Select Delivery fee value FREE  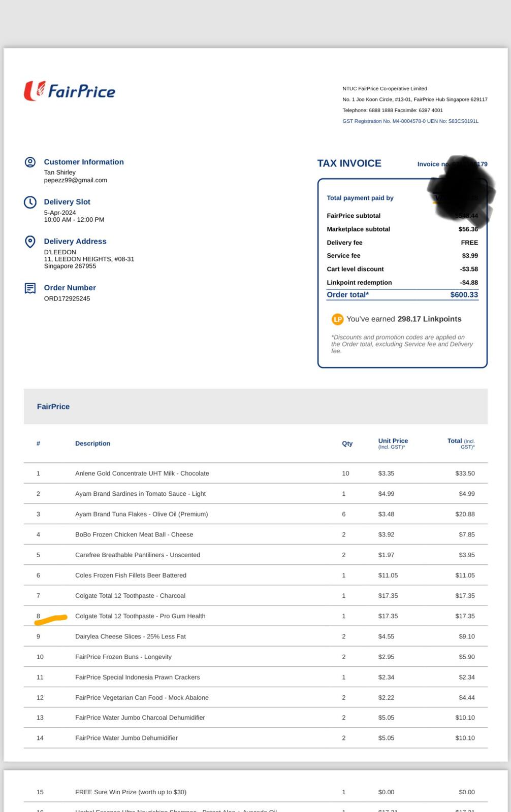[469, 243]
